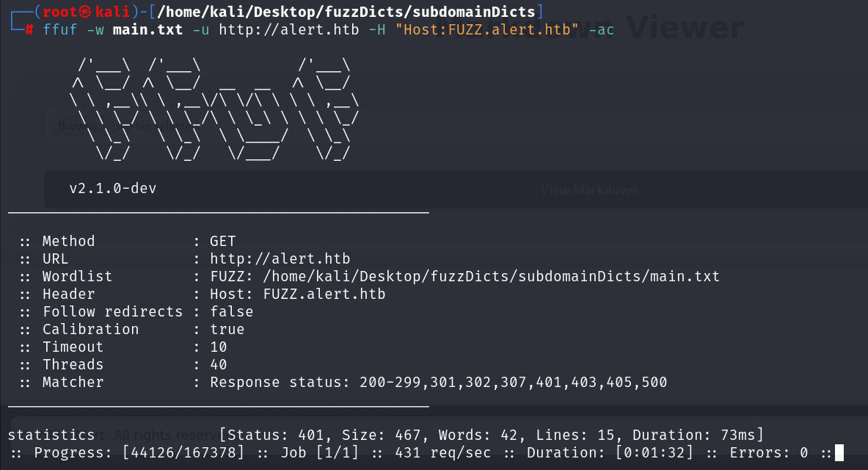
Task: Click the current directory path in the prompt
Action: pos(346,12)
